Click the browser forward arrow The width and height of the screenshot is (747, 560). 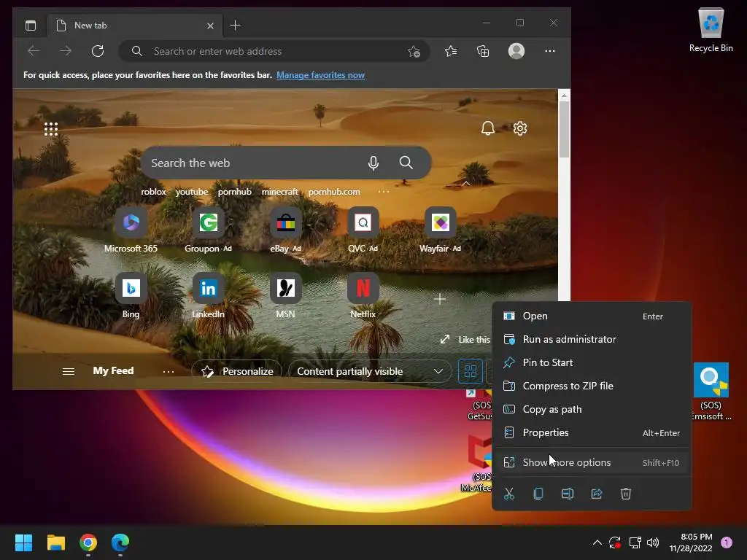coord(65,51)
